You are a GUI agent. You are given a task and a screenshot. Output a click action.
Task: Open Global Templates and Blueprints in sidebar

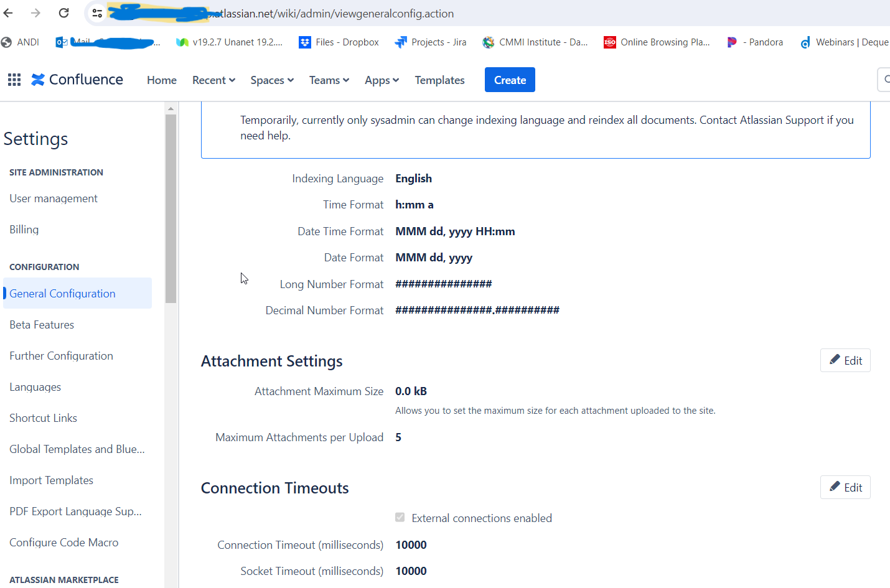[77, 449]
